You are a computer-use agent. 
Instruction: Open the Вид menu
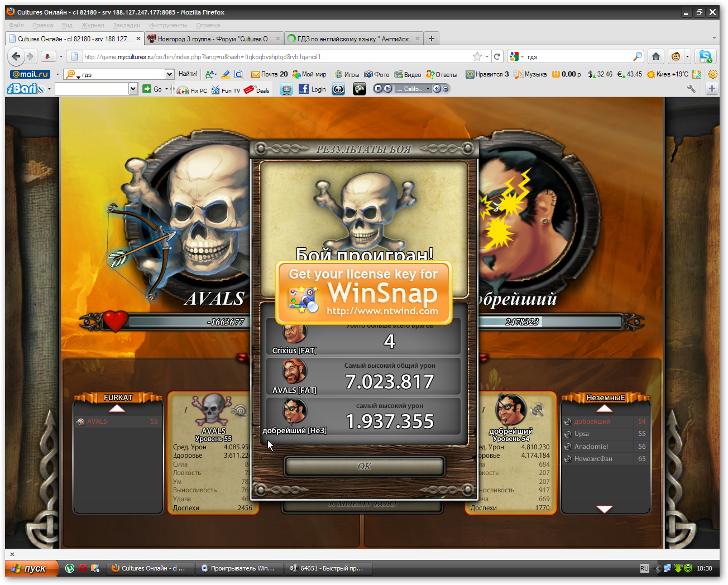point(67,25)
